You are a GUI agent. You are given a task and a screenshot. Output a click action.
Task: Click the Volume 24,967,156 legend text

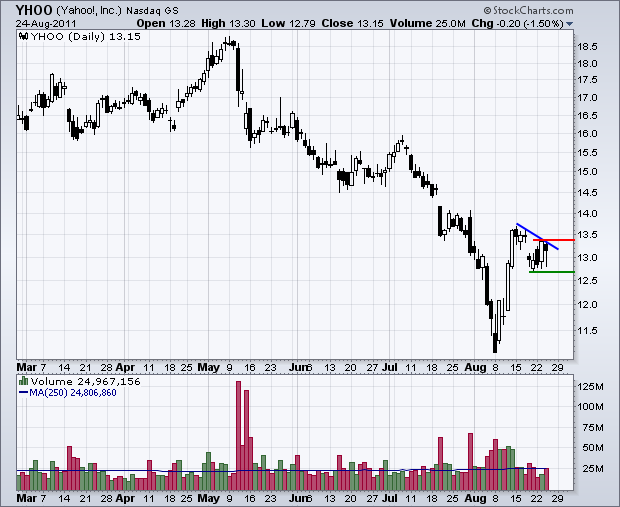[85, 381]
